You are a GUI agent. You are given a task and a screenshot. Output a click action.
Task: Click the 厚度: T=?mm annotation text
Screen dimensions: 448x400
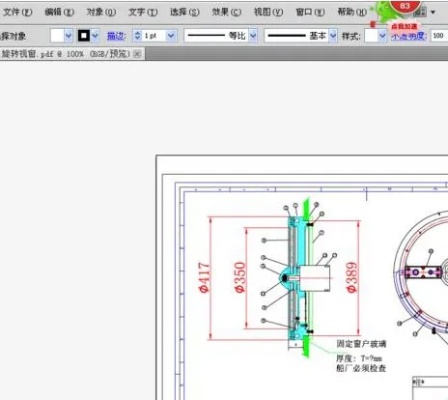coord(359,358)
